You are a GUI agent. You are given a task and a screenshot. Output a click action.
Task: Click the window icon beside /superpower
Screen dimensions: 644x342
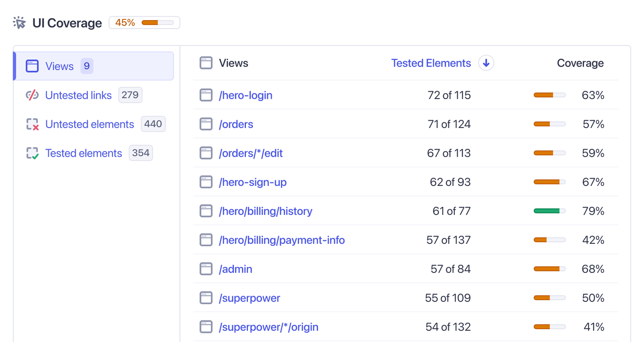tap(206, 298)
